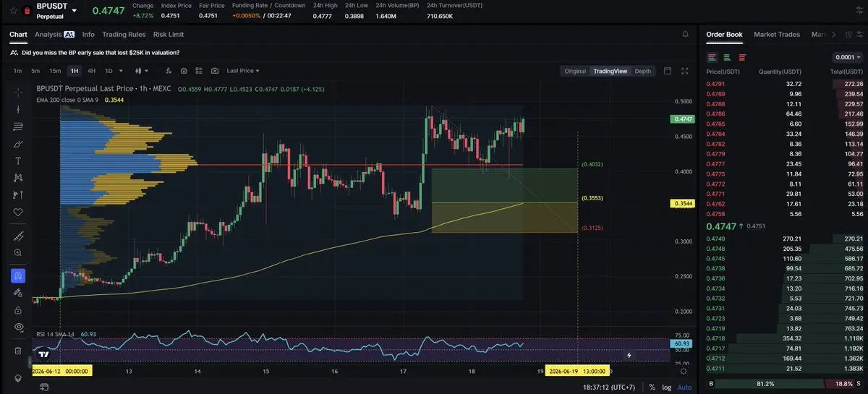The image size is (868, 394).
Task: Take a chart snapshot with camera icon
Action: pyautogui.click(x=215, y=71)
